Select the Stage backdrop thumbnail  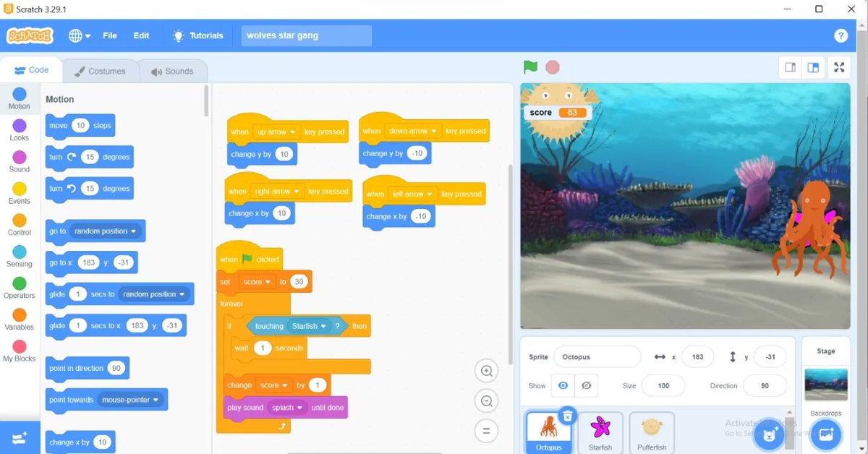pyautogui.click(x=826, y=385)
